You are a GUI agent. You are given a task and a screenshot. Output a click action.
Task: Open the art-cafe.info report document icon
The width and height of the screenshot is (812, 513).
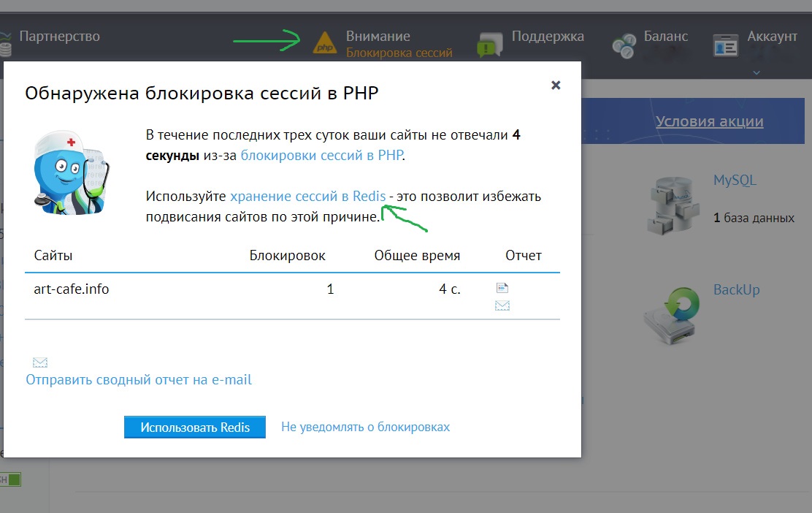[502, 288]
